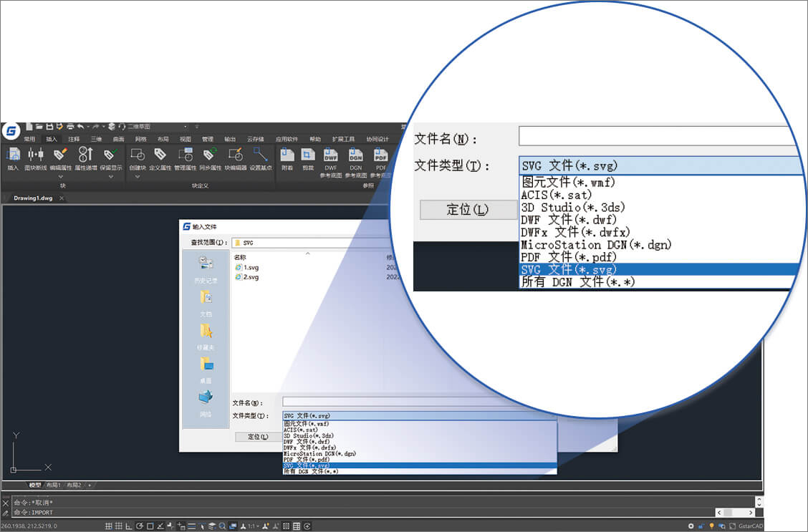
Task: Click the 定义属性 ribbon tool
Action: point(160,158)
